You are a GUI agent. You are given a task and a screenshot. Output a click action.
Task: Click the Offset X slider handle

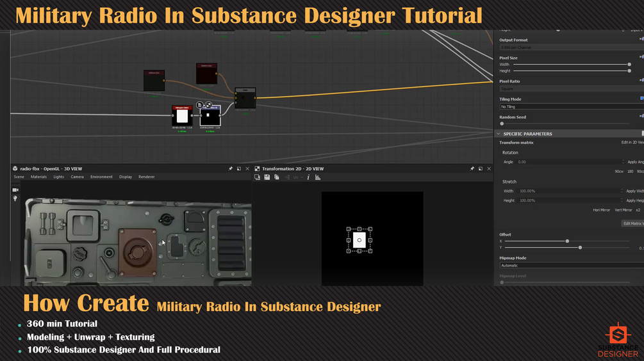(567, 241)
